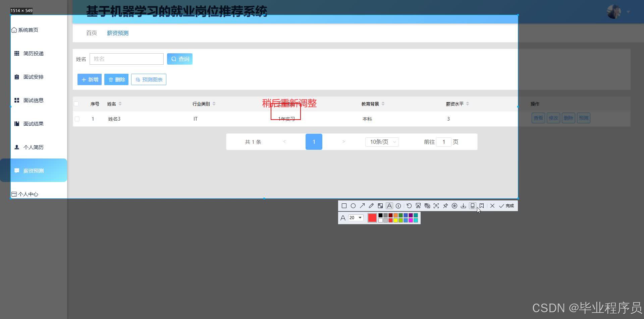Toggle the text tool (A) in the toolbar
The height and width of the screenshot is (319, 644).
click(389, 205)
